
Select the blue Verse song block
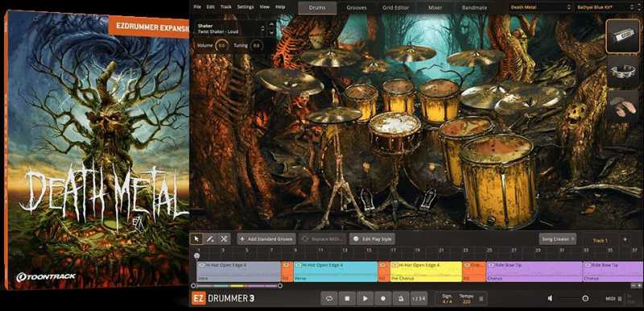point(336,272)
